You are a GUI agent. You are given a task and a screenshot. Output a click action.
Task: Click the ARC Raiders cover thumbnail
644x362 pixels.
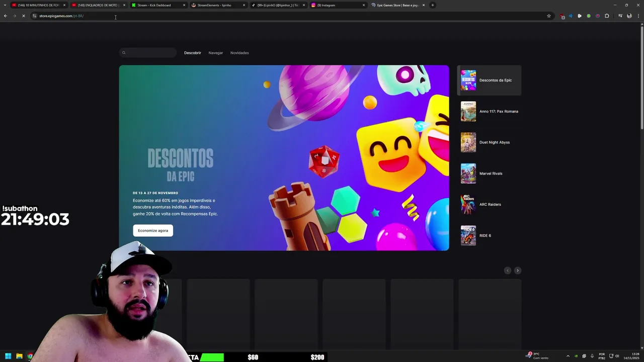[468, 205]
